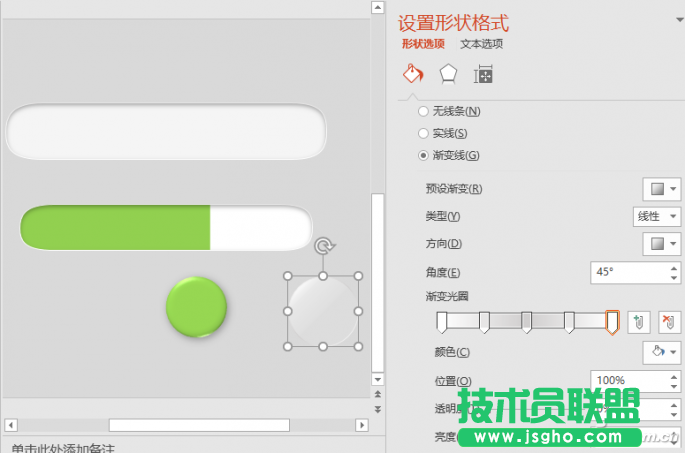Select the 无线条 (no line) radio option
This screenshot has width=685, height=453.
coord(424,111)
